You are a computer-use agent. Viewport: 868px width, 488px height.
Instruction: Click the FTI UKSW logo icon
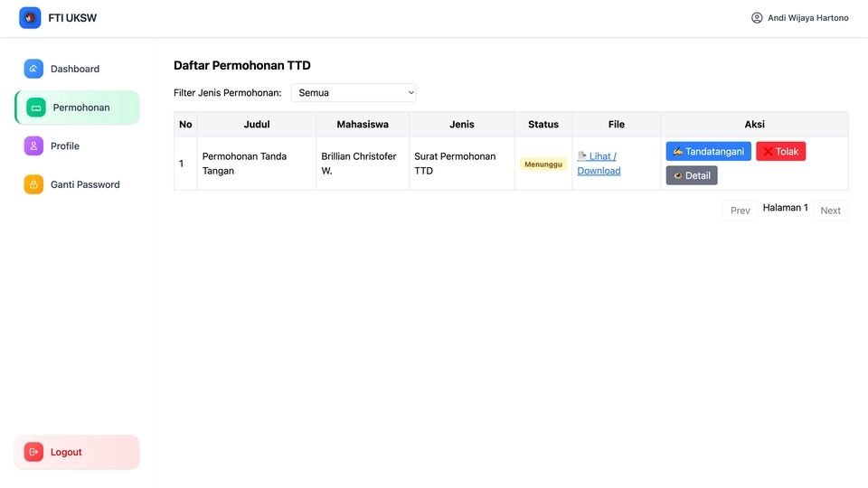tap(30, 18)
